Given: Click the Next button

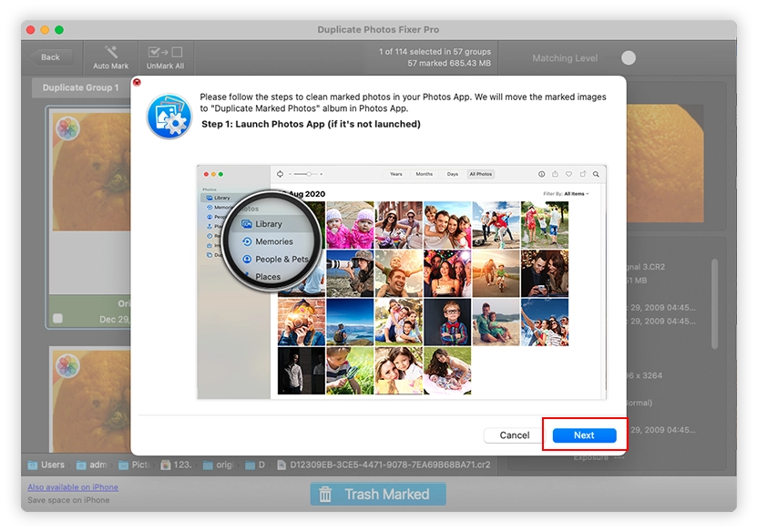Looking at the screenshot, I should [584, 435].
